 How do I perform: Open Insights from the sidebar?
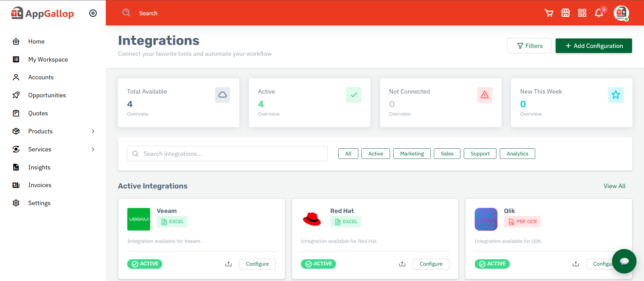click(x=39, y=167)
